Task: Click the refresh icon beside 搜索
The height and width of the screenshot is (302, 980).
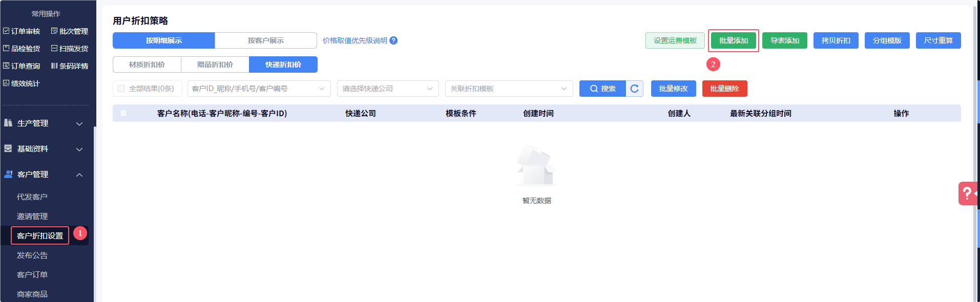Action: [634, 89]
